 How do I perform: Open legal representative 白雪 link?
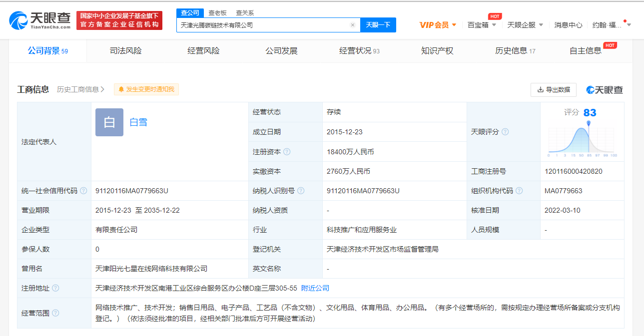138,122
